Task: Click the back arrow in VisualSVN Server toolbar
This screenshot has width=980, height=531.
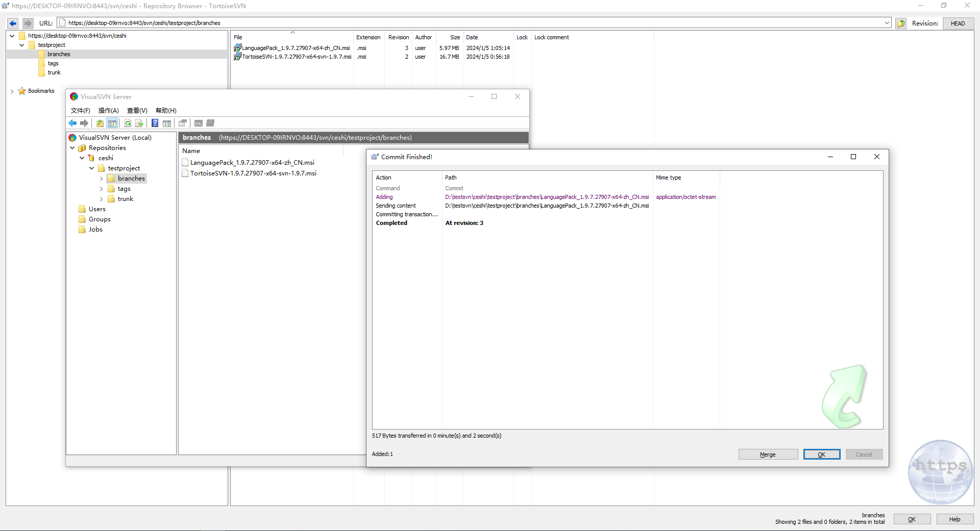Action: tap(72, 123)
